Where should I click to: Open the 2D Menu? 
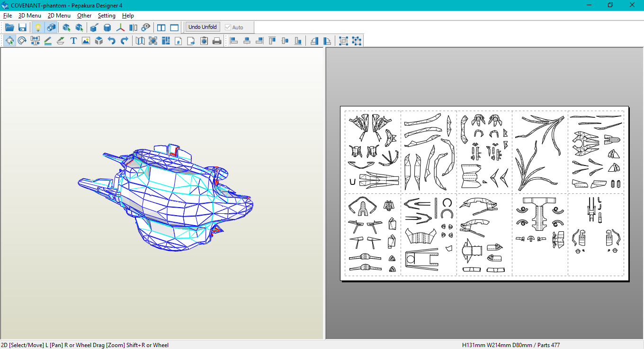[59, 16]
